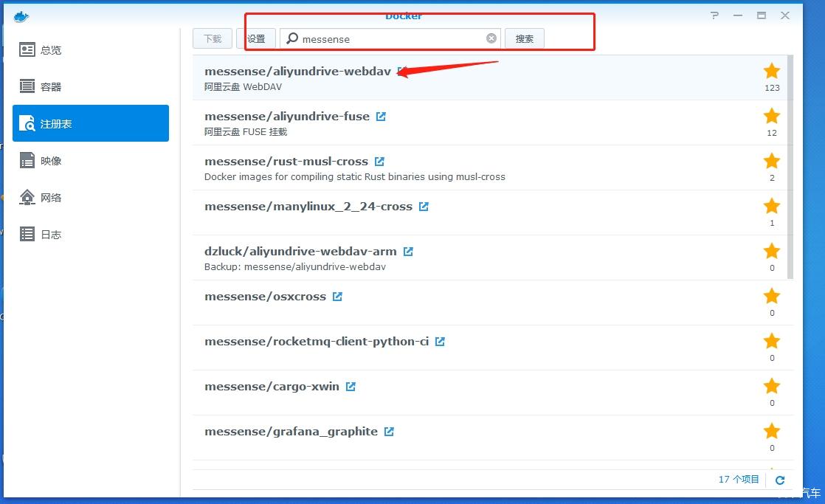
Task: Clear the messense search text
Action: pyautogui.click(x=491, y=38)
